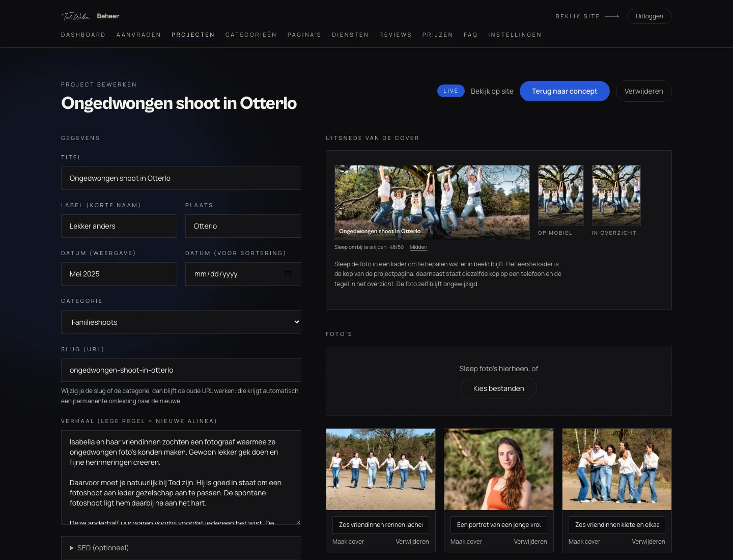Open the date picker calendar icon

pyautogui.click(x=288, y=274)
